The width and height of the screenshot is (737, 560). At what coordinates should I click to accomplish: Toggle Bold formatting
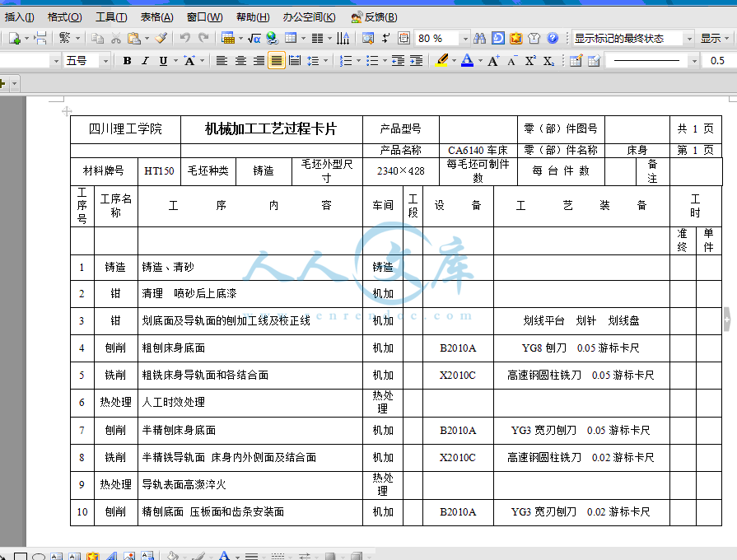(x=127, y=60)
